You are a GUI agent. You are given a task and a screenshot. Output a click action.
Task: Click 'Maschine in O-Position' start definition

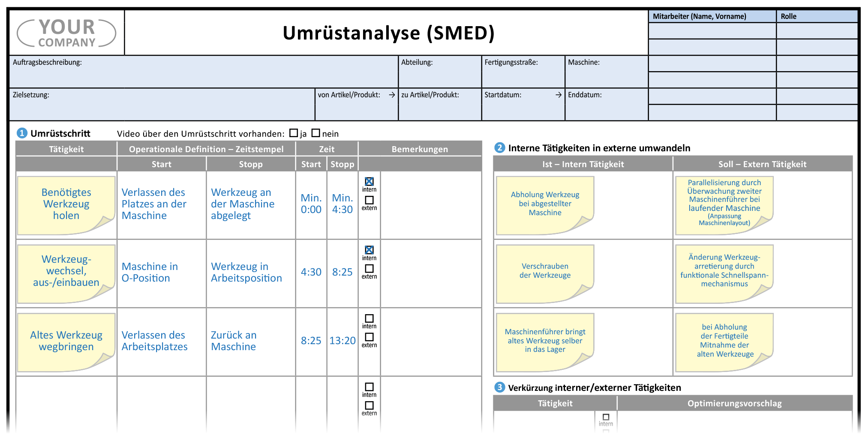click(x=150, y=272)
